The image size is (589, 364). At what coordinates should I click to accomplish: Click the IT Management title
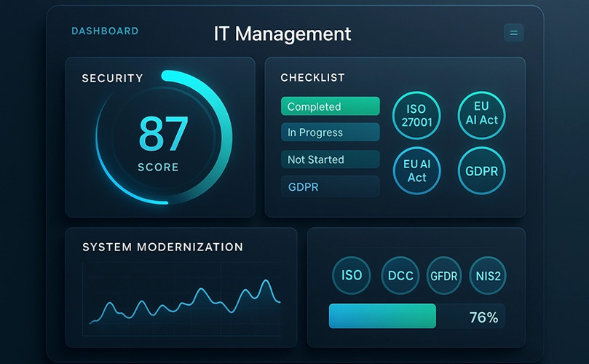[x=282, y=33]
